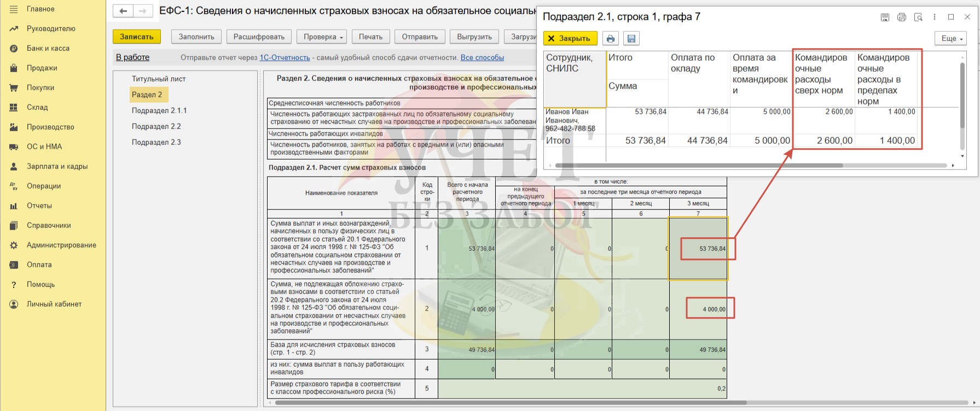Click the Сотрудник, СНИЛС column header
Viewport: 980px width, 411px height.
575,79
